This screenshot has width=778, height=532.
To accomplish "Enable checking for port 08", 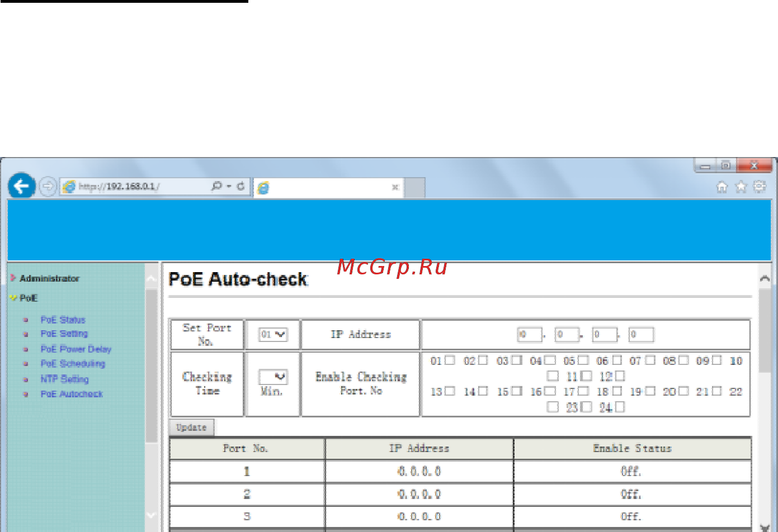I will (x=683, y=360).
